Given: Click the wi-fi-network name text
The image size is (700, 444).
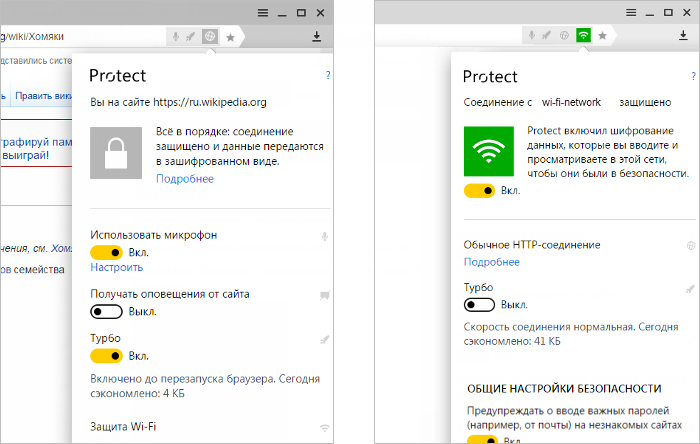Looking at the screenshot, I should point(571,102).
